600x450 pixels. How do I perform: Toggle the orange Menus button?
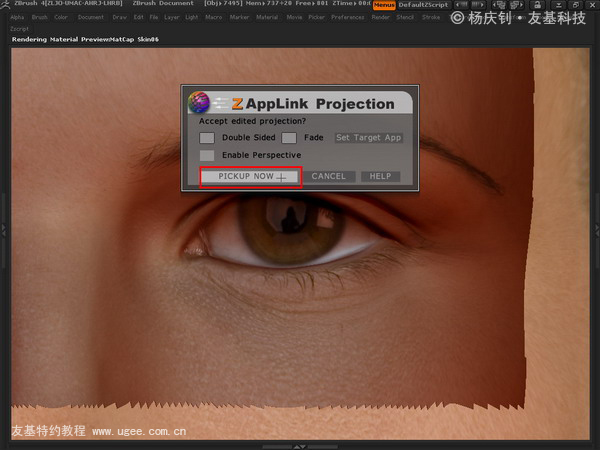(x=384, y=5)
